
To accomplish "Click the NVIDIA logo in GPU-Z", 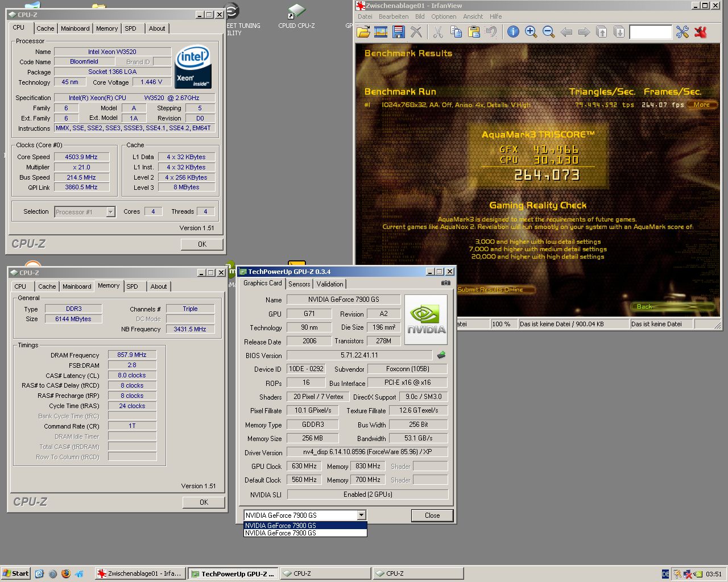I will tap(426, 319).
